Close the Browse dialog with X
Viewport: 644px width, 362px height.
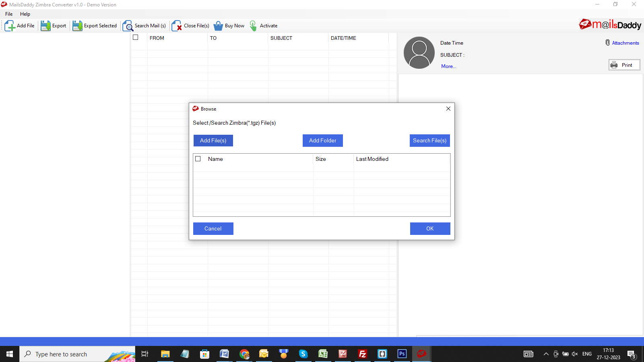click(x=448, y=109)
